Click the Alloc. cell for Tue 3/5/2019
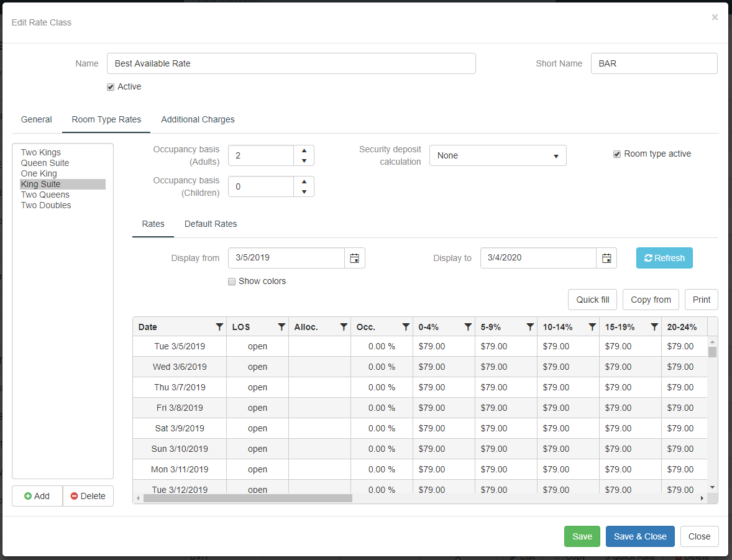Viewport: 732px width, 560px height. tap(320, 347)
